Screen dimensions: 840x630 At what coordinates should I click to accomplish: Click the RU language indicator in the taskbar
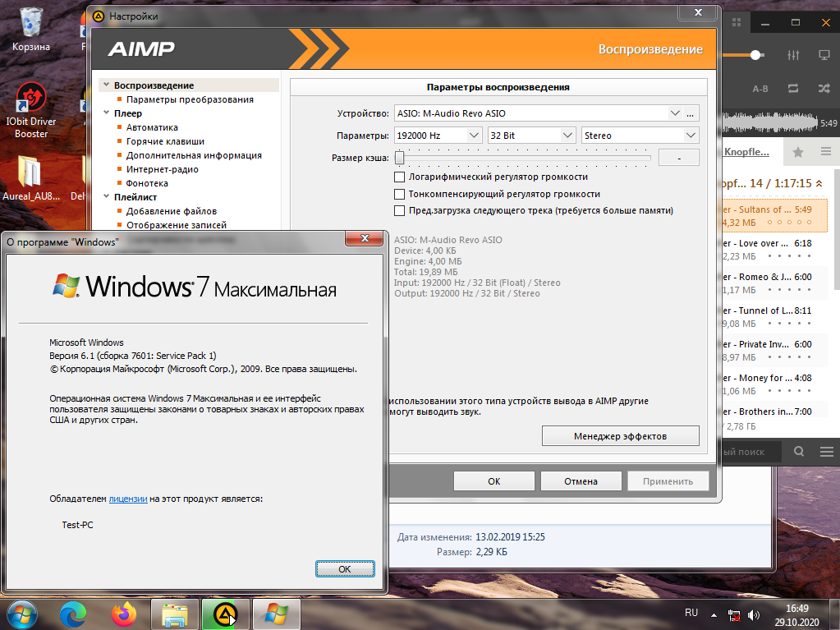[691, 613]
